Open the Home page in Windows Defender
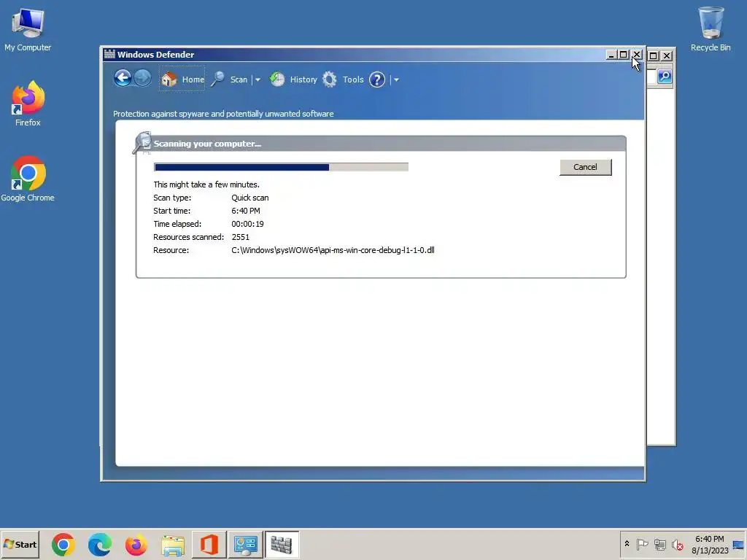 (x=182, y=79)
